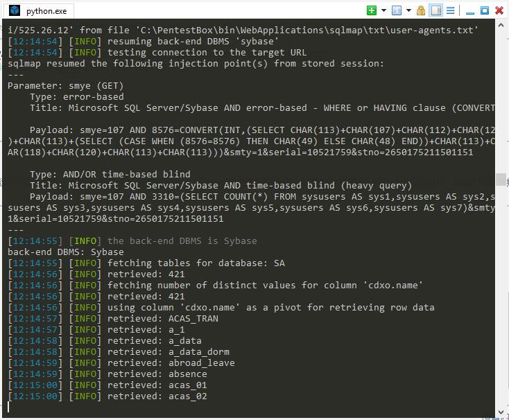Open the new console dropdown arrow
Screen dimensions: 509x420
pos(383,10)
